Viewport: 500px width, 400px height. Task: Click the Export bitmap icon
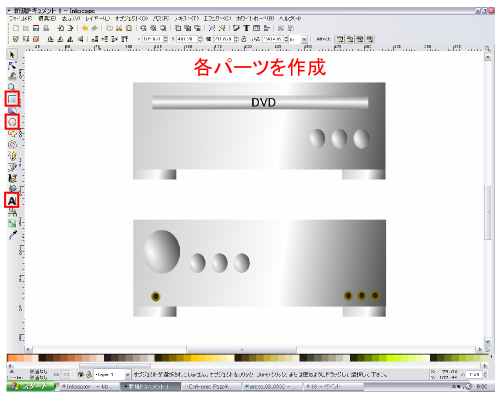pos(70,28)
